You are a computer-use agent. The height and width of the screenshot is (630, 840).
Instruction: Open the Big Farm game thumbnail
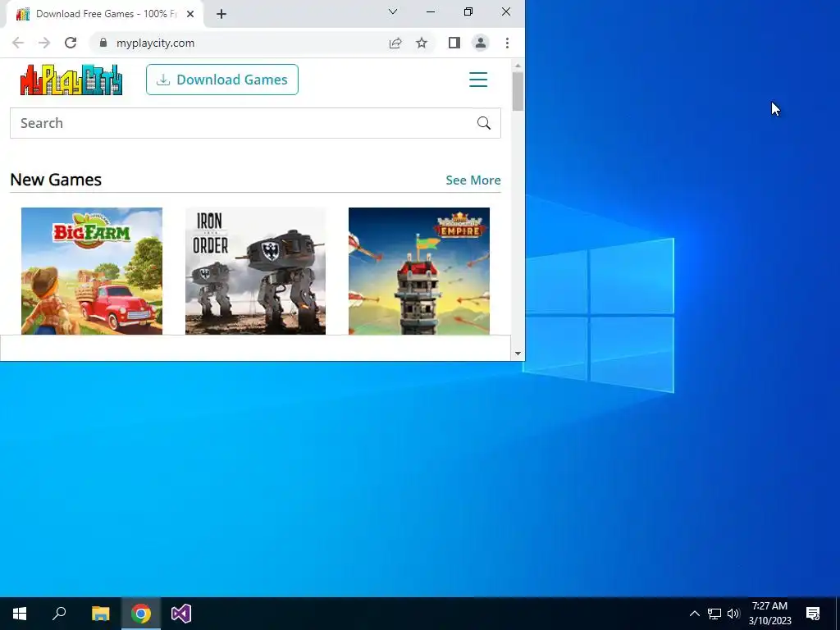[92, 271]
